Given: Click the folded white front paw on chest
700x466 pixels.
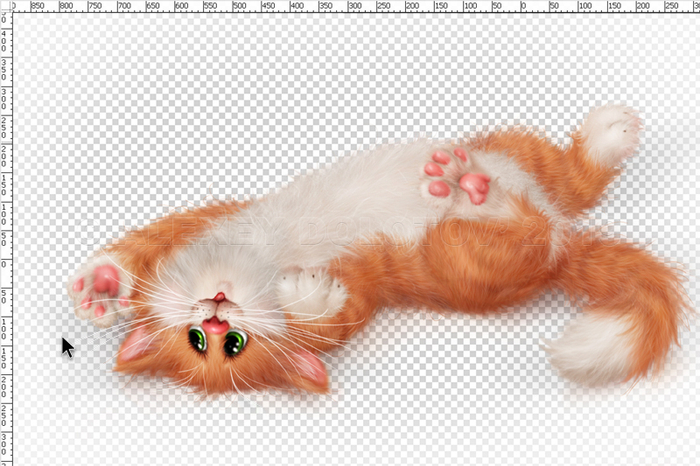Looking at the screenshot, I should pyautogui.click(x=310, y=291).
